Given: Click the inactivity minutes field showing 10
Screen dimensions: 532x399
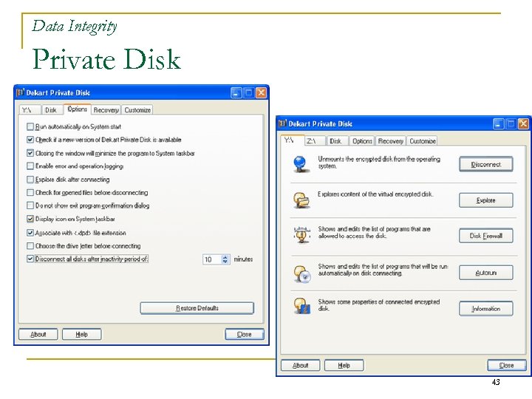Looking at the screenshot, I should (x=212, y=259).
